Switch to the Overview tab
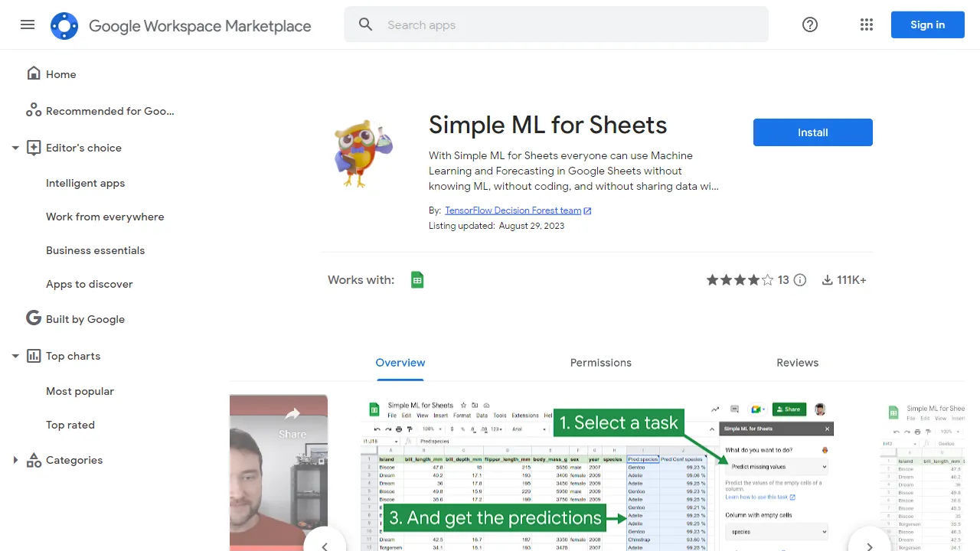 (x=400, y=363)
